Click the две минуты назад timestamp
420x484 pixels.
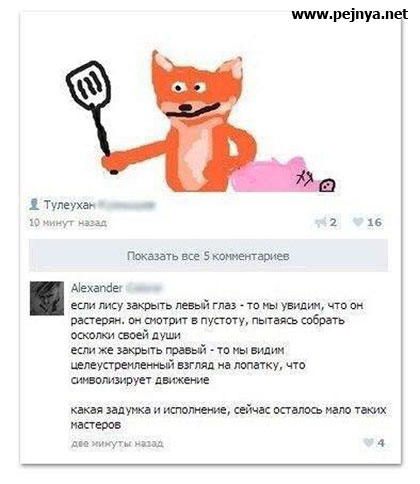pos(117,443)
